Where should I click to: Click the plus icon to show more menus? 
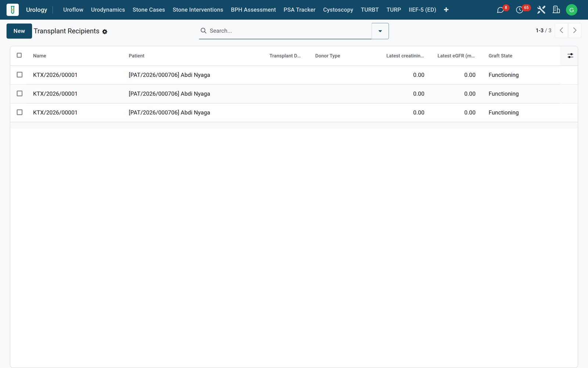[446, 10]
